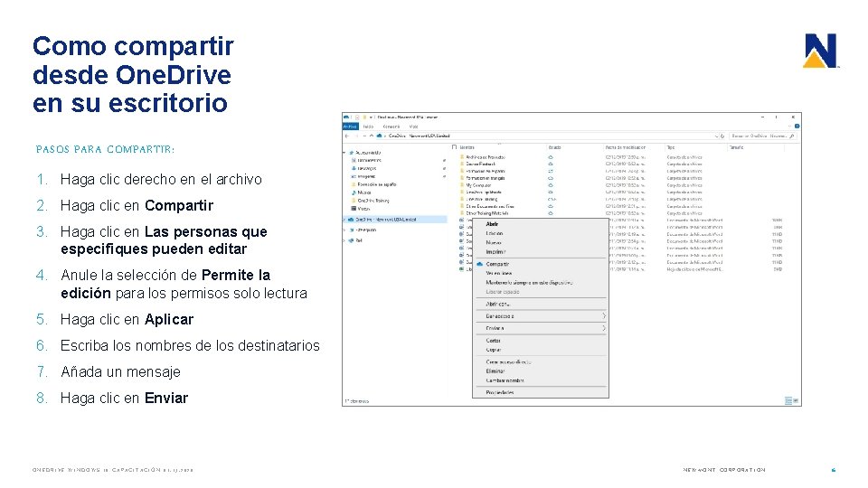Click the Forward navigation arrow
Screen dimensions: 868x488
click(x=356, y=136)
